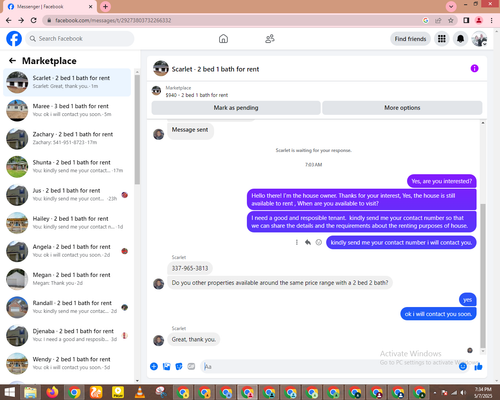This screenshot has height=400, width=500.
Task: Open the Maree - 3 bed 1 bath conversation
Action: pos(67,110)
